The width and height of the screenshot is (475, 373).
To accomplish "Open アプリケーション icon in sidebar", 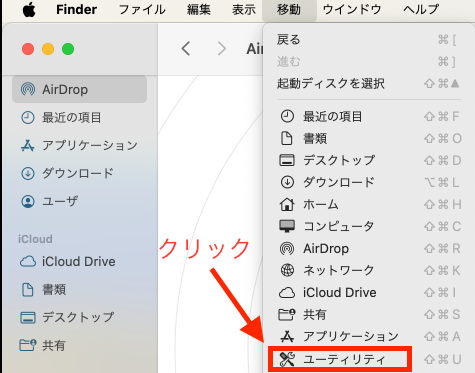I will click(x=28, y=145).
